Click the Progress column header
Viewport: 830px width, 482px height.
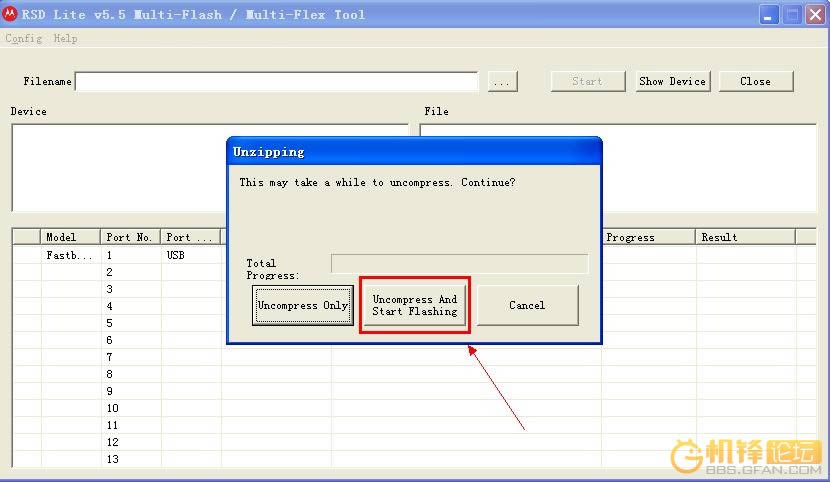tap(648, 237)
